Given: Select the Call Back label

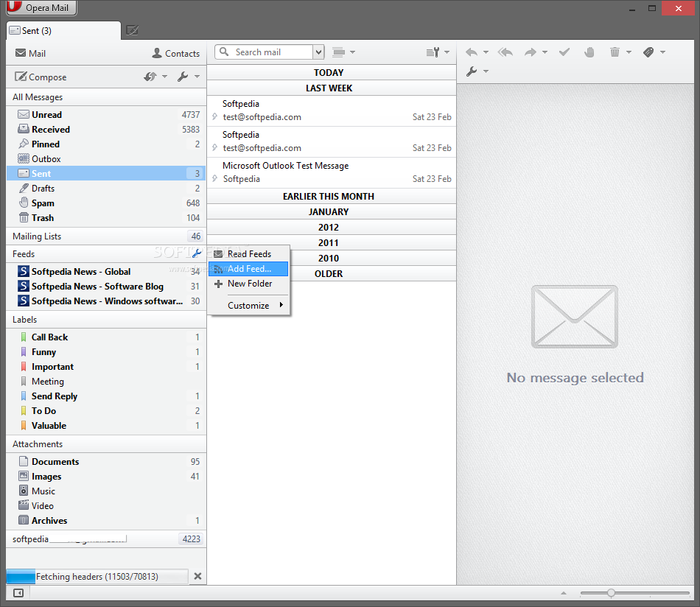Looking at the screenshot, I should (x=106, y=337).
